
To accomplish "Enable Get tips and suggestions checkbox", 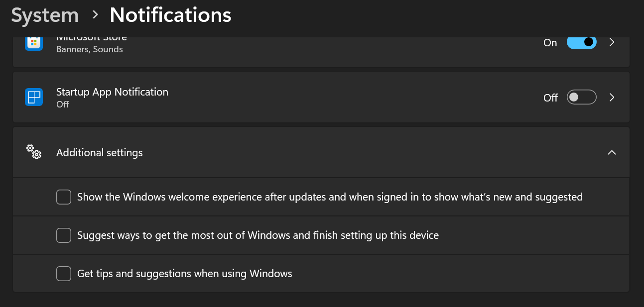I will (64, 273).
